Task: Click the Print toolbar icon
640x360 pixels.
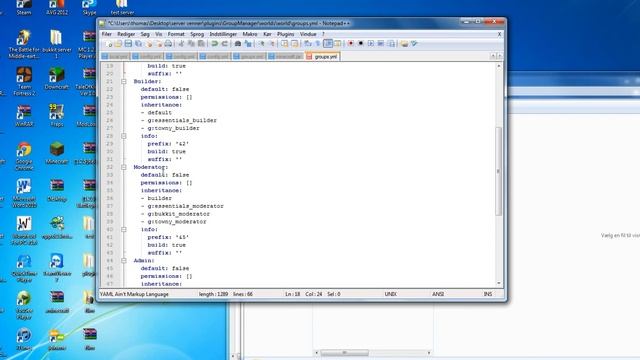Action: pos(168,44)
